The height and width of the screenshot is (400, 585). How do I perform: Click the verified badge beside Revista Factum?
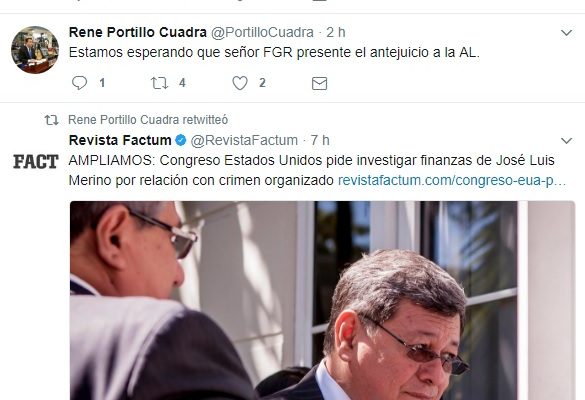click(181, 141)
